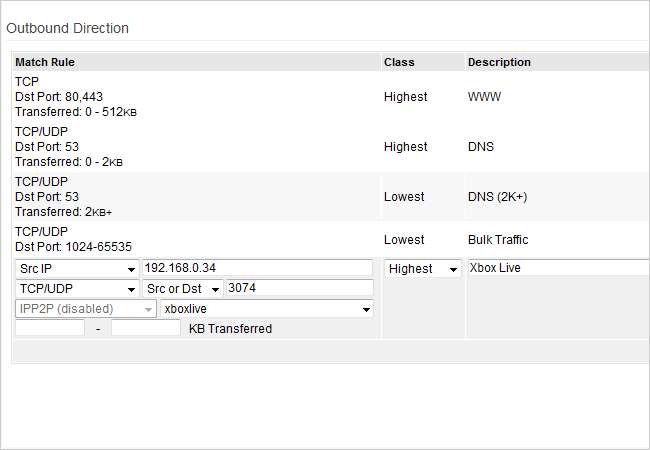The image size is (650, 450).
Task: Click the minimum KB Transferred field
Action: pyautogui.click(x=50, y=328)
